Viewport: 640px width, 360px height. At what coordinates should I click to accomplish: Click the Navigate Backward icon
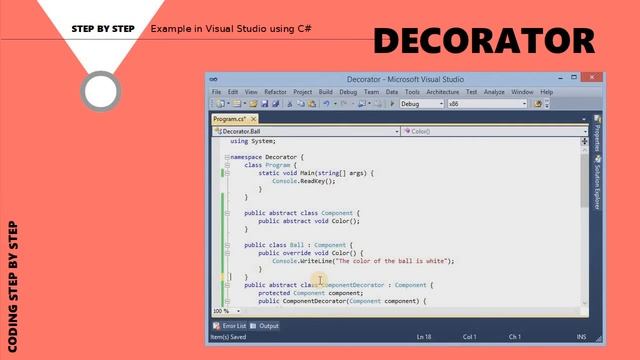[x=362, y=104]
